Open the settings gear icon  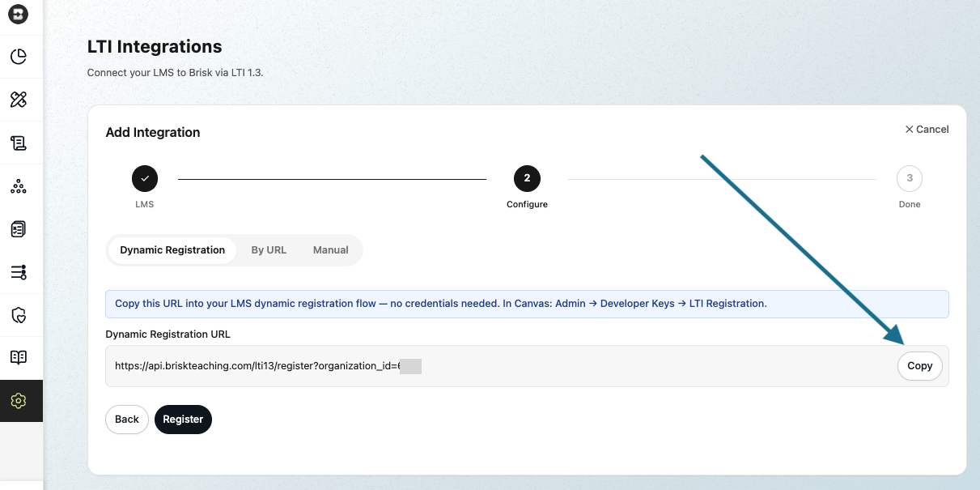click(18, 401)
